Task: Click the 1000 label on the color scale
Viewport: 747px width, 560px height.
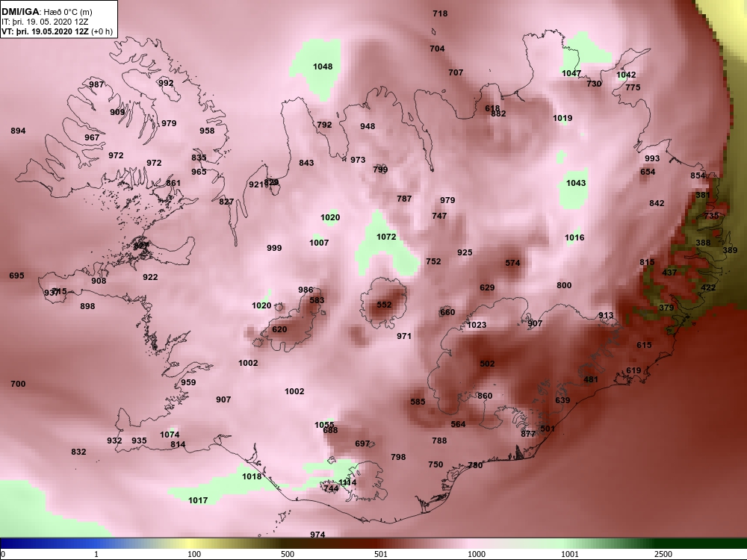Action: coord(477,554)
